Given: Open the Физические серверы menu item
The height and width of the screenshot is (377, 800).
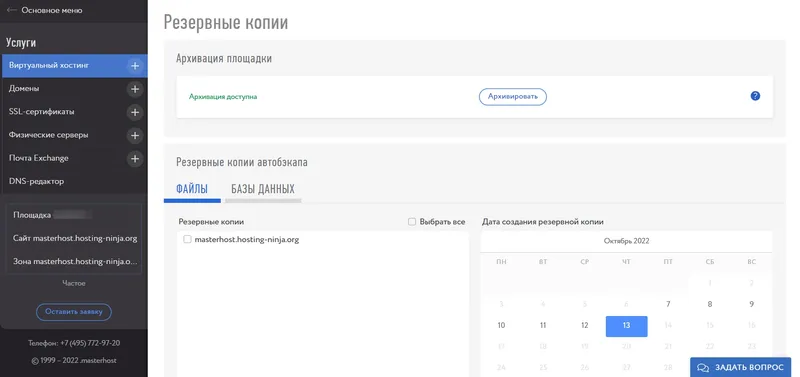Looking at the screenshot, I should pos(74,135).
